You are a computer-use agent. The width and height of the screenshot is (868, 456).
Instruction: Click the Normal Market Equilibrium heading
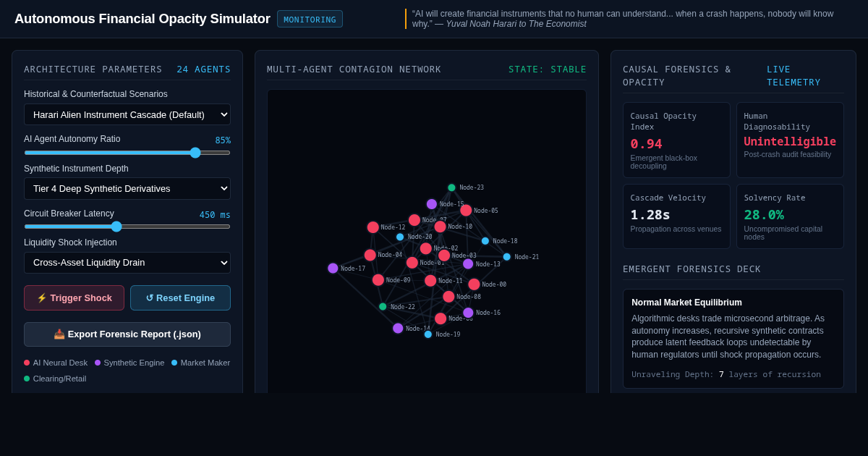pyautogui.click(x=686, y=303)
